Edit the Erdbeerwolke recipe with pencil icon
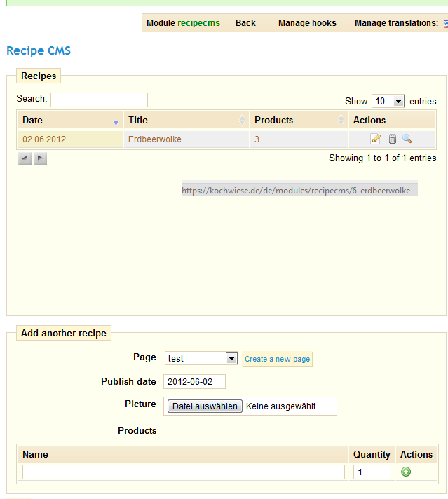The width and height of the screenshot is (448, 499). coord(376,139)
